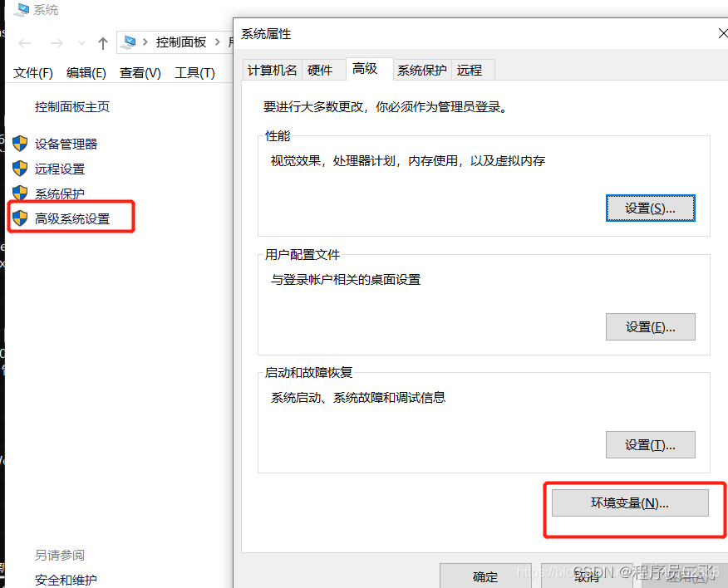Open 环境变量(N)... button
This screenshot has width=728, height=588.
630,502
